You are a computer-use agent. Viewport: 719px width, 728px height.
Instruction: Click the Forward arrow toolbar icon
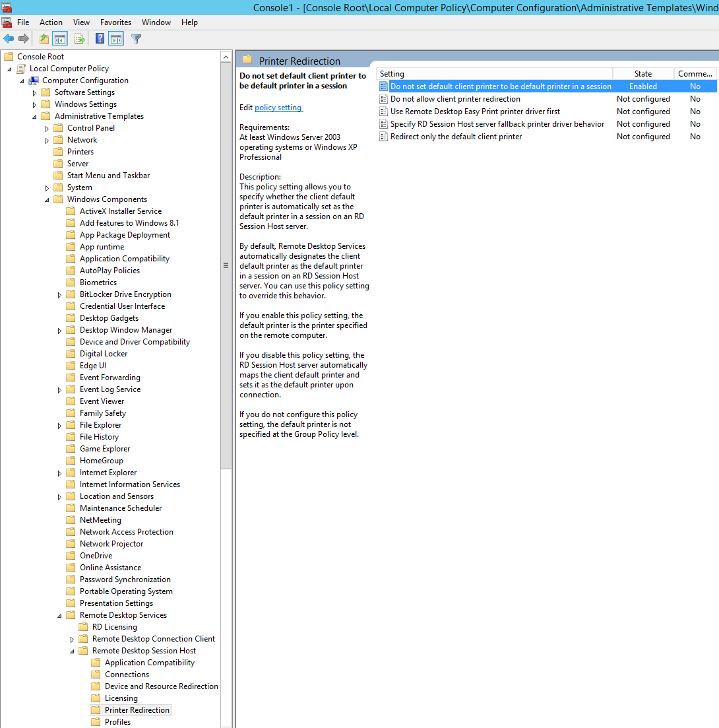tap(24, 39)
